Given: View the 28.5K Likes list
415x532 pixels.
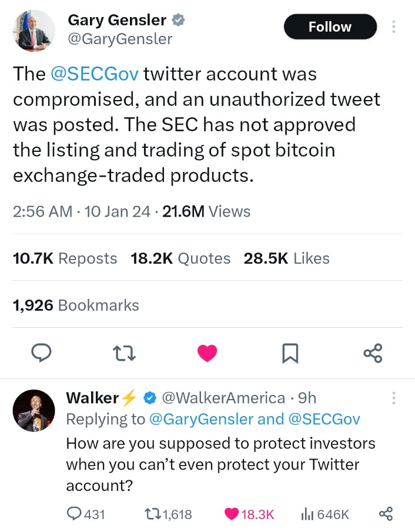Looking at the screenshot, I should coord(286,258).
